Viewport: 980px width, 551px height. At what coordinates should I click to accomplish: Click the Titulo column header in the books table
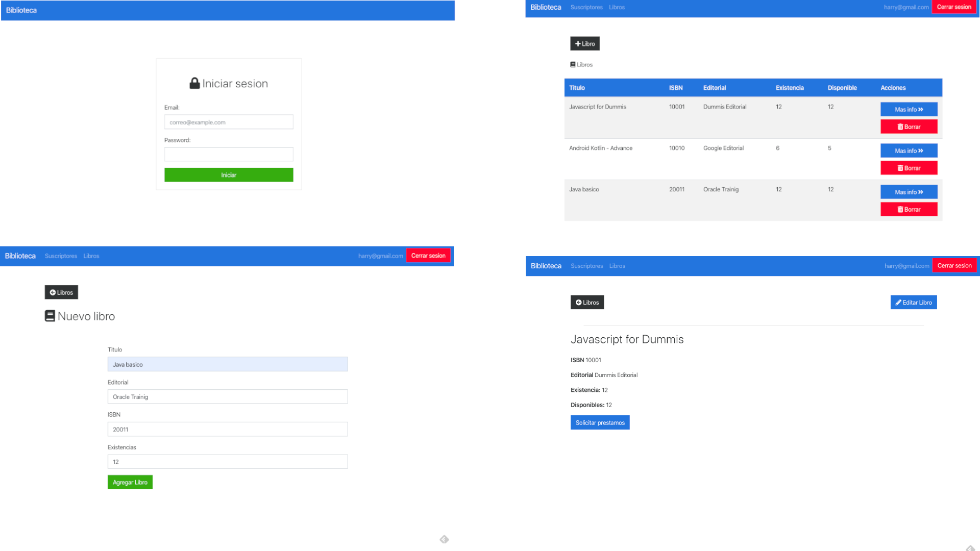tap(577, 88)
